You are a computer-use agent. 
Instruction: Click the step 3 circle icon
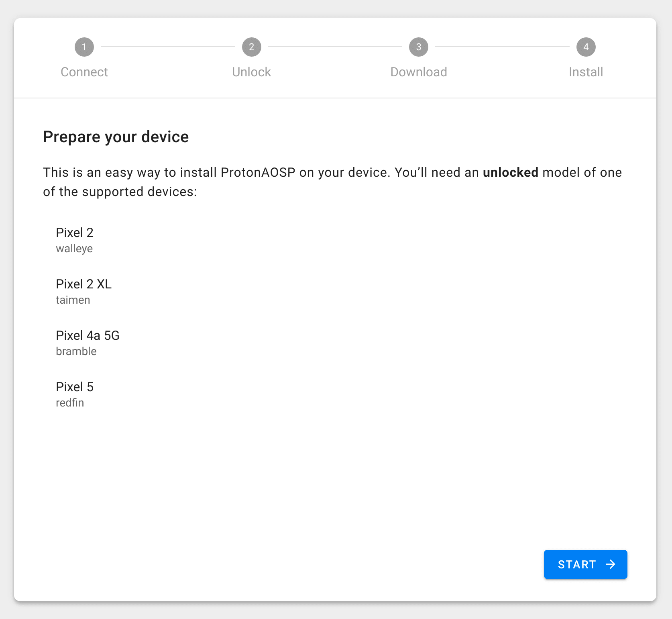(x=418, y=47)
